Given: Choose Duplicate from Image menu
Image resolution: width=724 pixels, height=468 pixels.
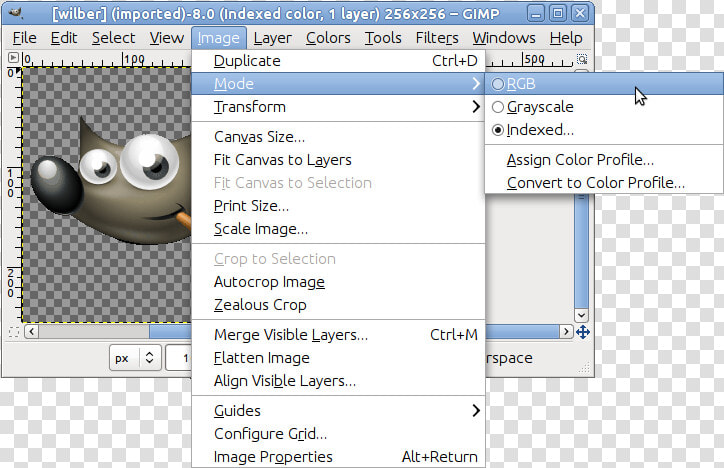Looking at the screenshot, I should (338, 61).
